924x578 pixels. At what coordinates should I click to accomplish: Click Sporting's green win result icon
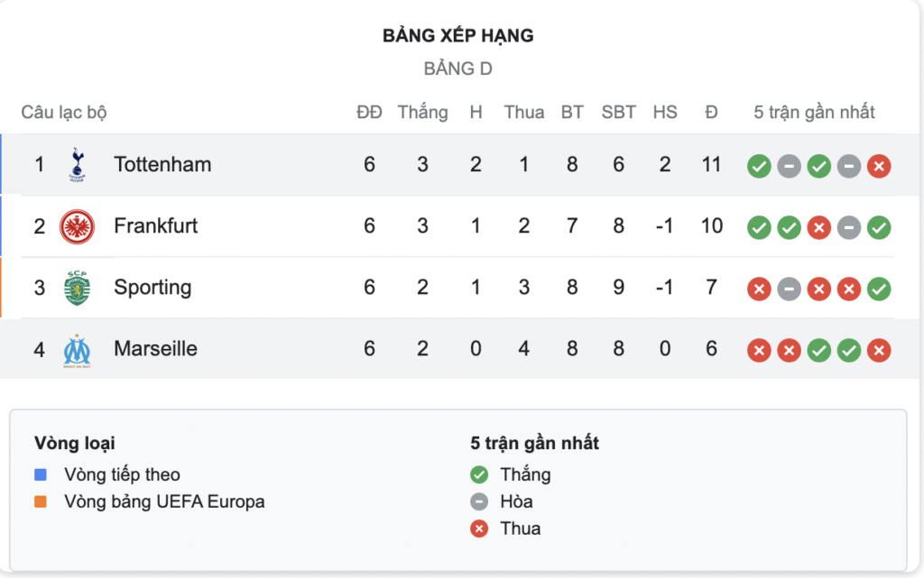[x=879, y=289]
